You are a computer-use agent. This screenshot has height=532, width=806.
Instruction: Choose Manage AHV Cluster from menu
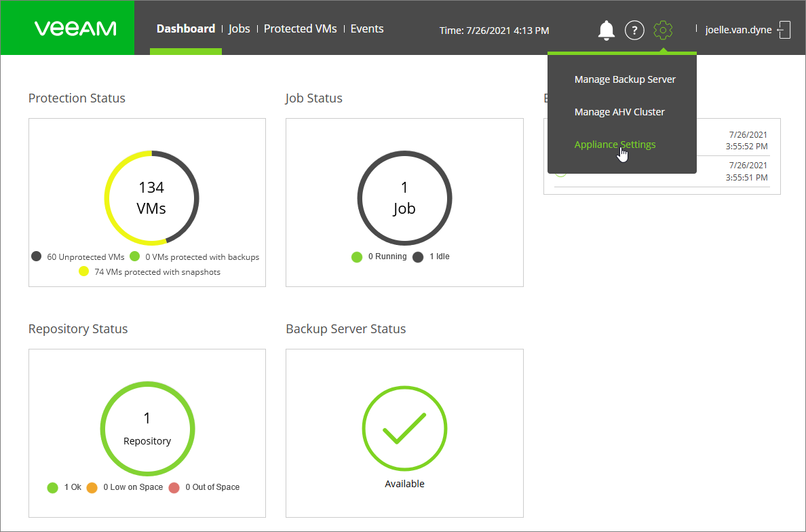pos(619,112)
